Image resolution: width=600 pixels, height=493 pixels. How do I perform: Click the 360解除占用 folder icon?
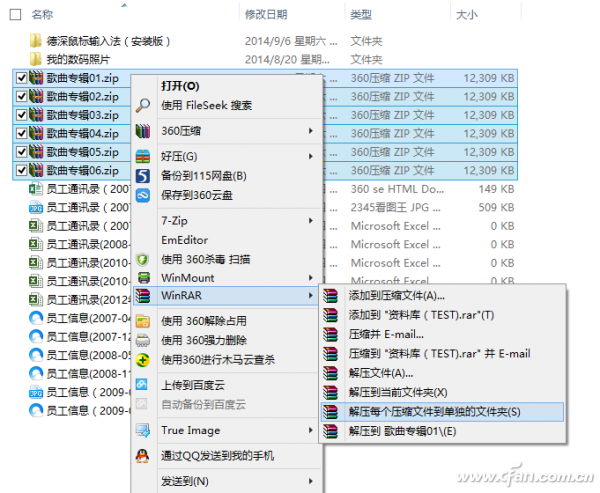pos(143,321)
